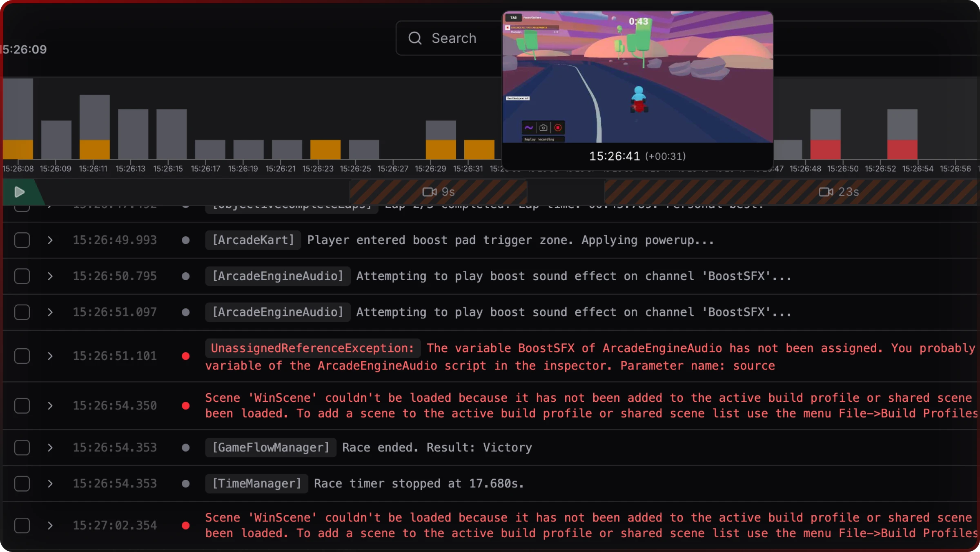Click the Search magnifier icon
Image resolution: width=980 pixels, height=552 pixels.
coord(415,38)
